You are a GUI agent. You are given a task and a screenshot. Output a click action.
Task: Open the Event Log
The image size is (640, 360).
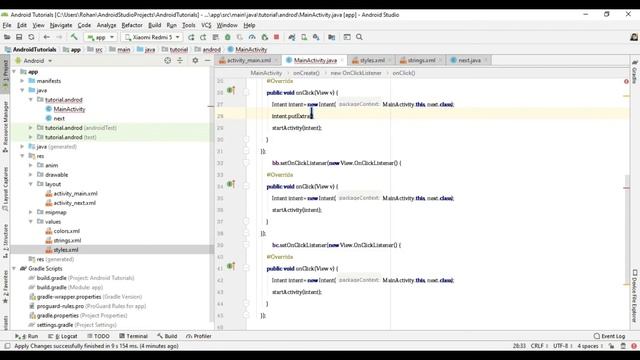click(609, 336)
